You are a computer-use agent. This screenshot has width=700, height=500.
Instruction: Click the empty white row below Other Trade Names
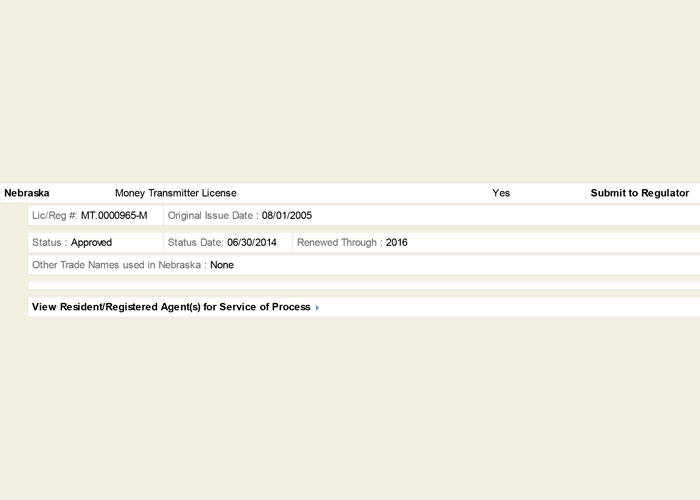point(360,285)
